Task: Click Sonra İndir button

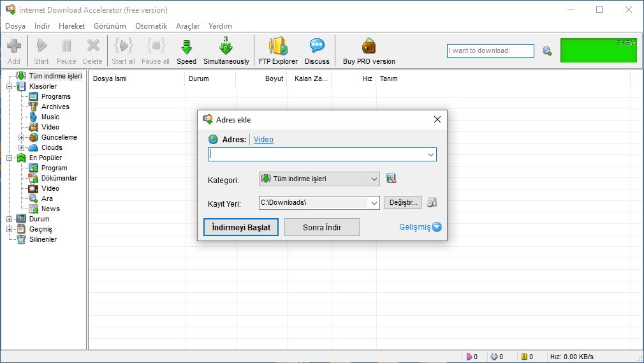Action: [322, 227]
